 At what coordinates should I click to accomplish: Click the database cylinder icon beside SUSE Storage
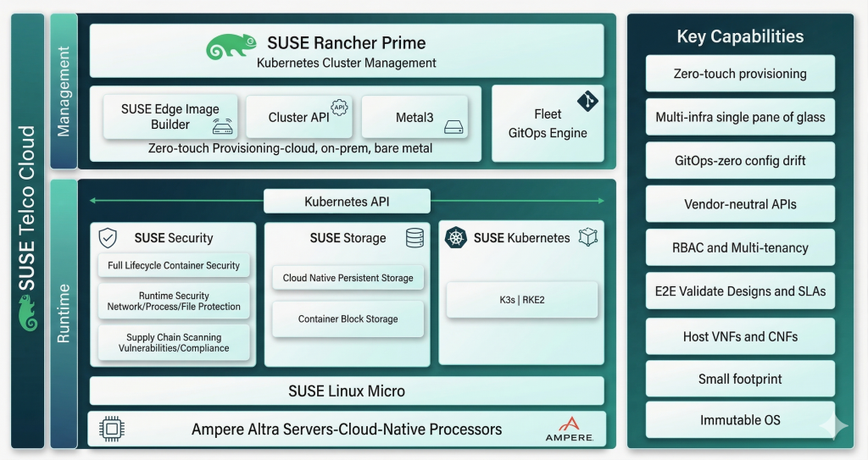415,238
